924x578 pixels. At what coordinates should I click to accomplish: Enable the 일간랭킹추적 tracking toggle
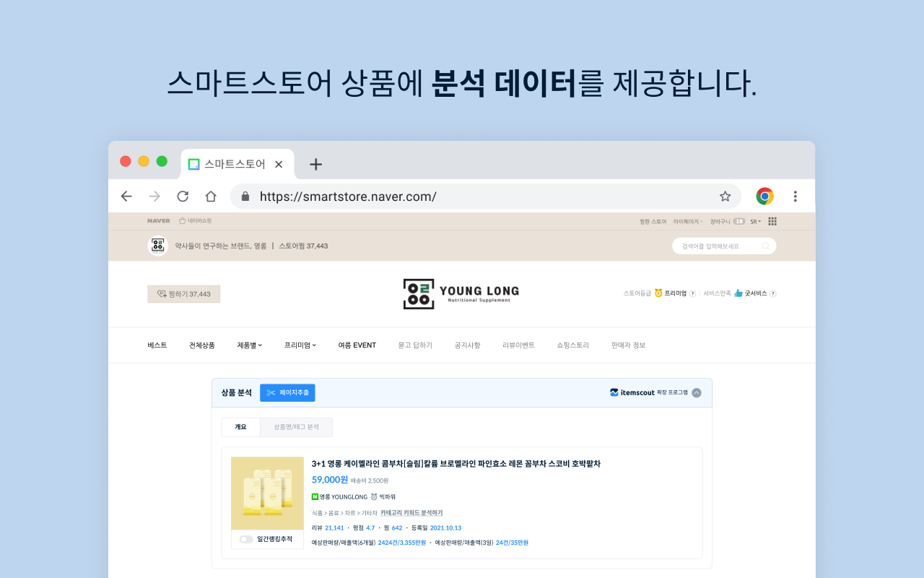tap(244, 540)
